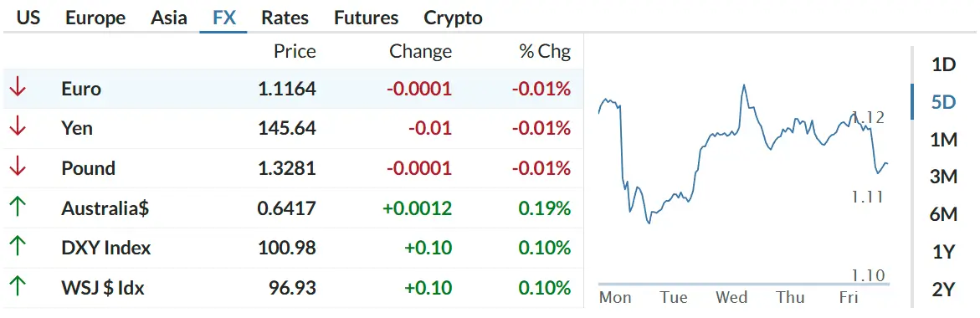Screen dimensions: 980x318
Task: Click the DXY Index link
Action: pos(106,248)
